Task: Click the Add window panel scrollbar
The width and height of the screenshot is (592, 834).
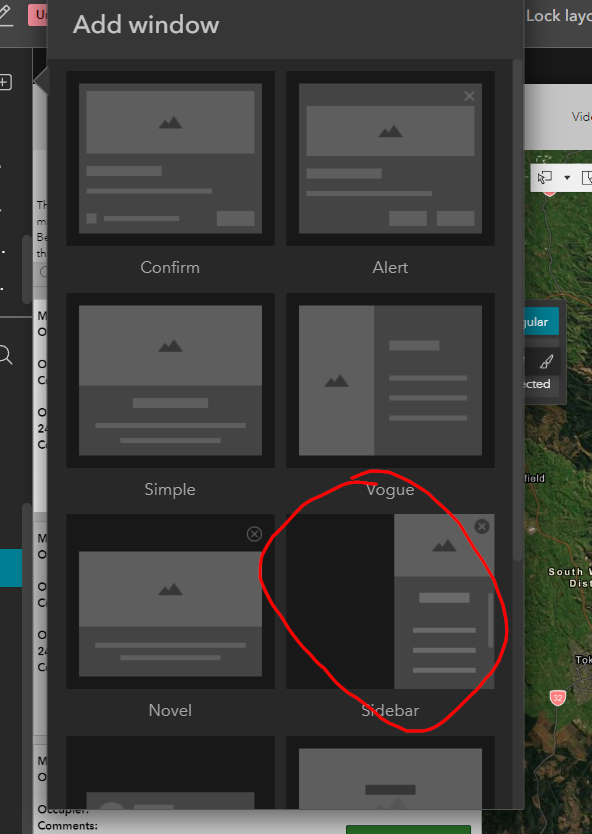Action: click(x=518, y=310)
